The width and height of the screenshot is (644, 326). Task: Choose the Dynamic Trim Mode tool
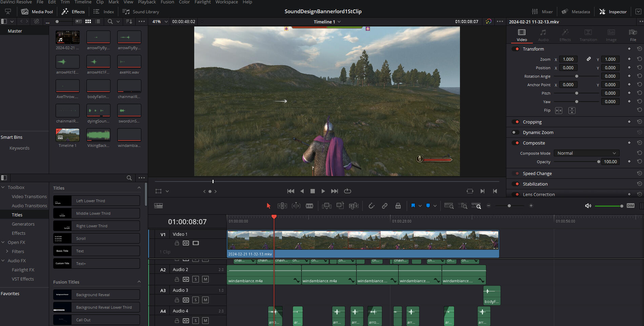point(296,206)
